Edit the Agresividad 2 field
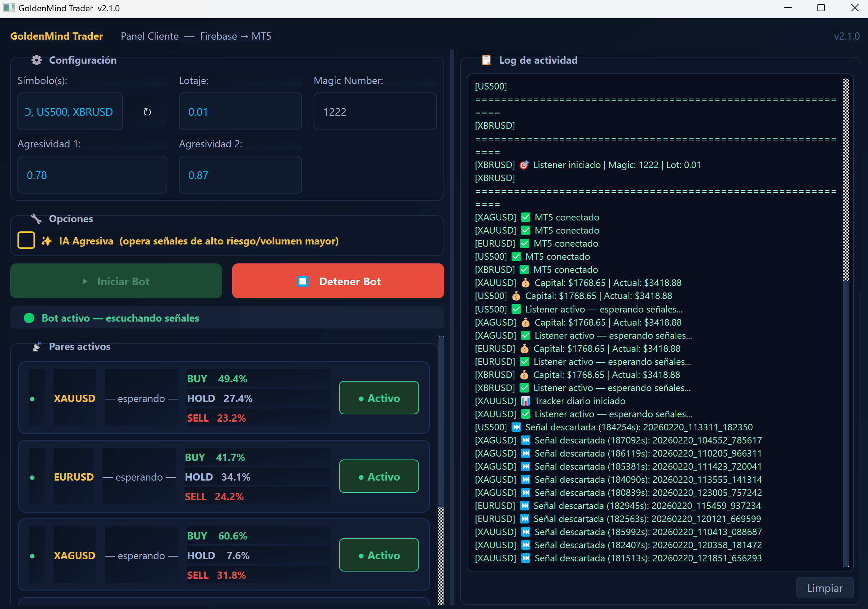 coord(240,175)
